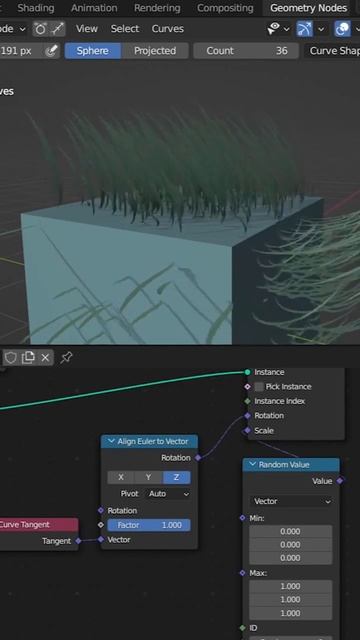
Task: Set Align Euler axis to Z
Action: (x=176, y=477)
